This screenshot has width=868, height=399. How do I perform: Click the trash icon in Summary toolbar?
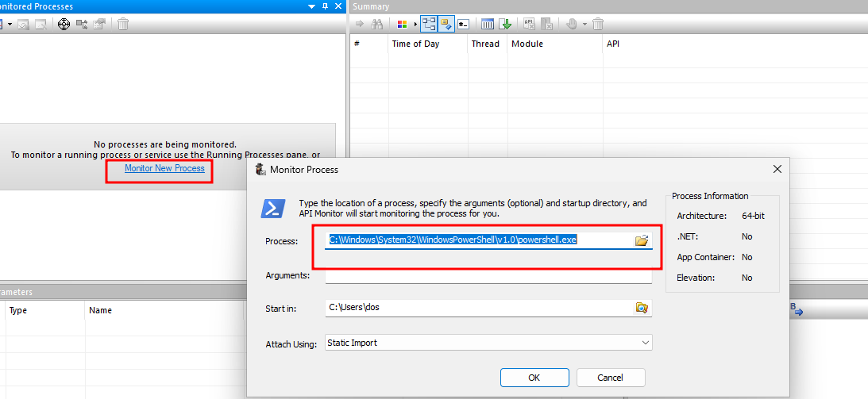point(598,25)
